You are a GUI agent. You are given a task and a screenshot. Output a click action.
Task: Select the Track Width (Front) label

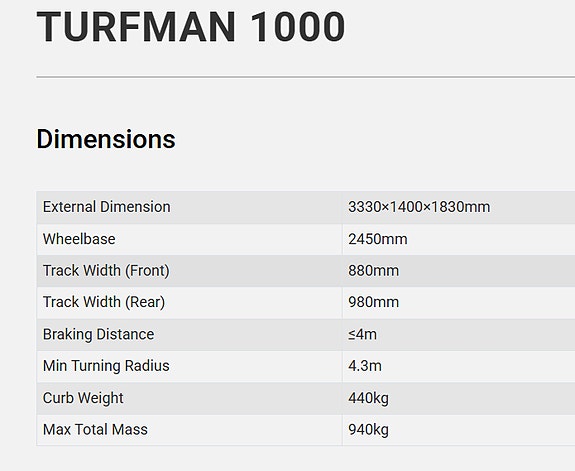pos(106,271)
